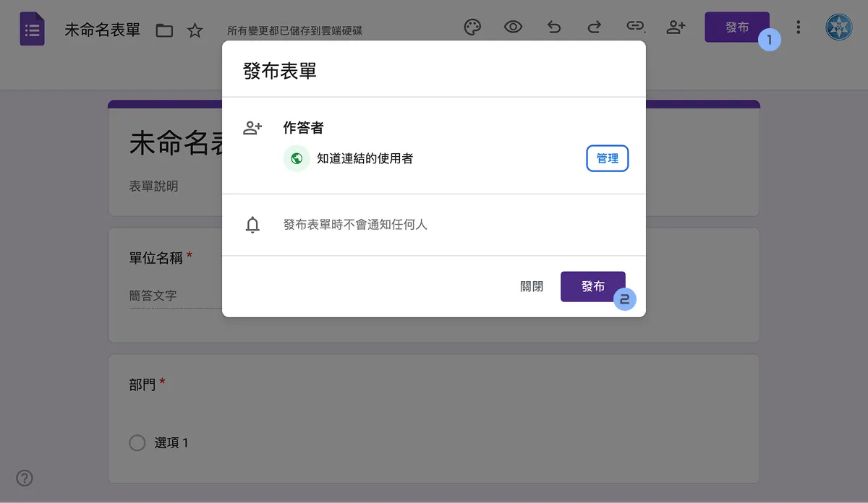Click the theme customization palette icon
The image size is (868, 503).
pos(472,27)
